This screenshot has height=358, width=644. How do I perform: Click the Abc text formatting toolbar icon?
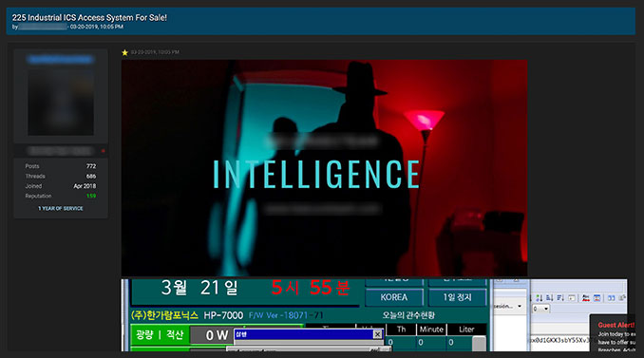pos(586,297)
